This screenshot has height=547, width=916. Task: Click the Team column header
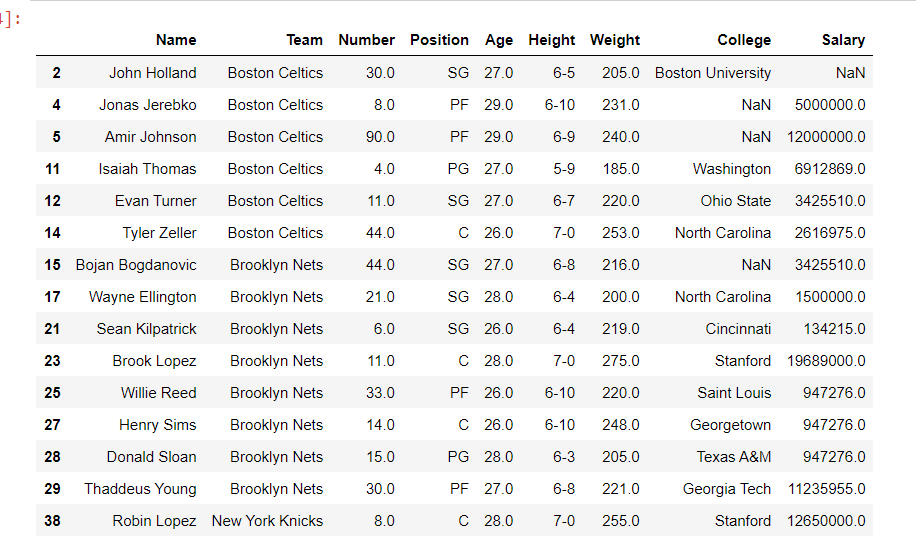tap(304, 40)
